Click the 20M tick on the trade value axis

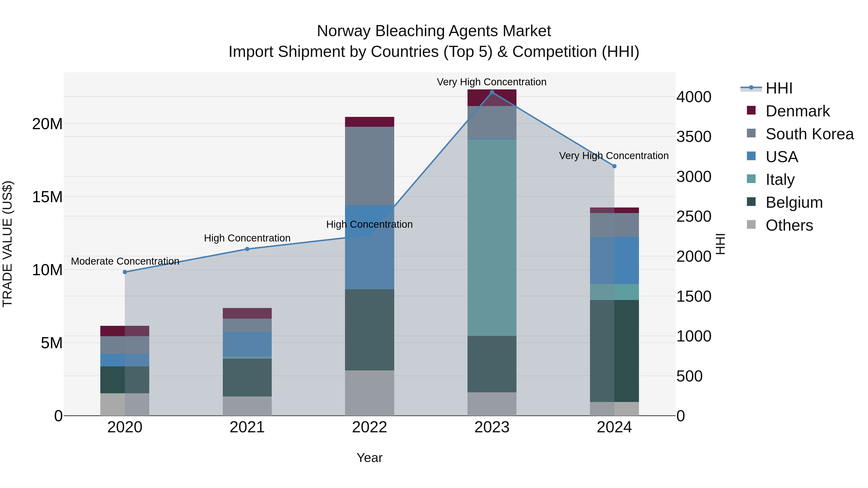pyautogui.click(x=47, y=124)
